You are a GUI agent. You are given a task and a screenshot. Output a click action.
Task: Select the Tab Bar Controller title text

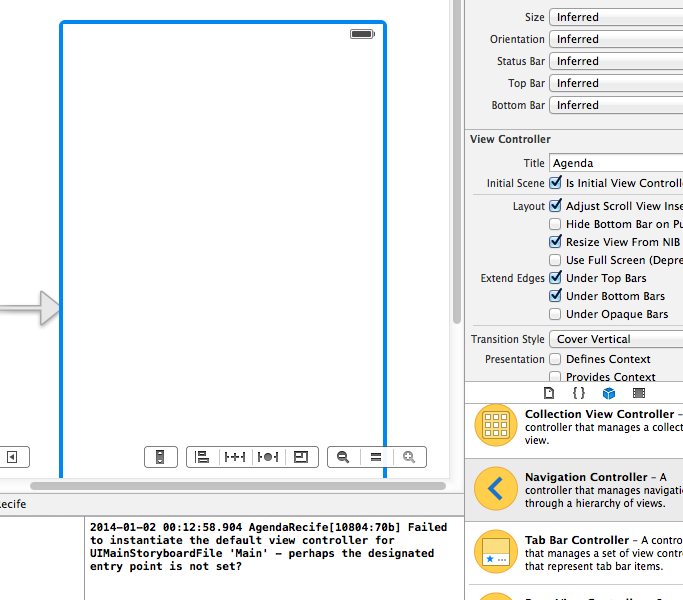click(x=577, y=540)
